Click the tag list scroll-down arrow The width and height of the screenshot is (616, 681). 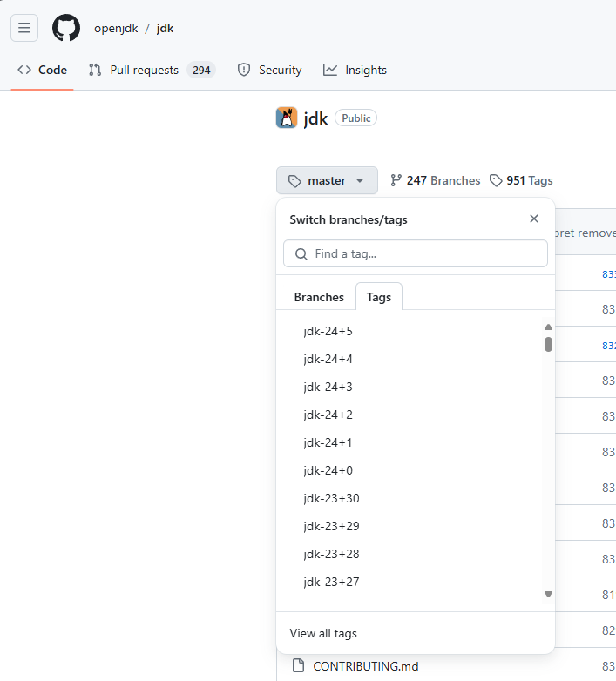pos(548,594)
